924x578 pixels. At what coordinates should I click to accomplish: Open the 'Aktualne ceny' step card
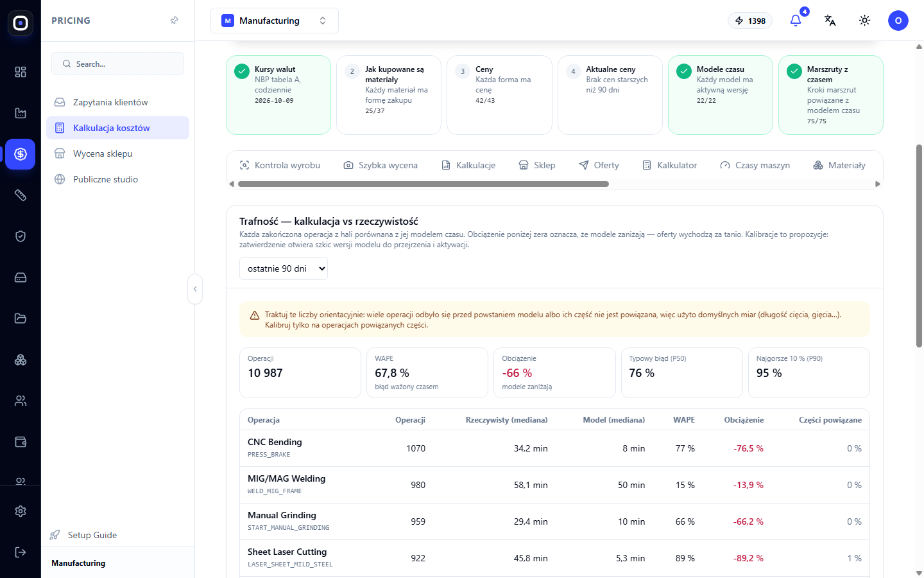[610, 95]
